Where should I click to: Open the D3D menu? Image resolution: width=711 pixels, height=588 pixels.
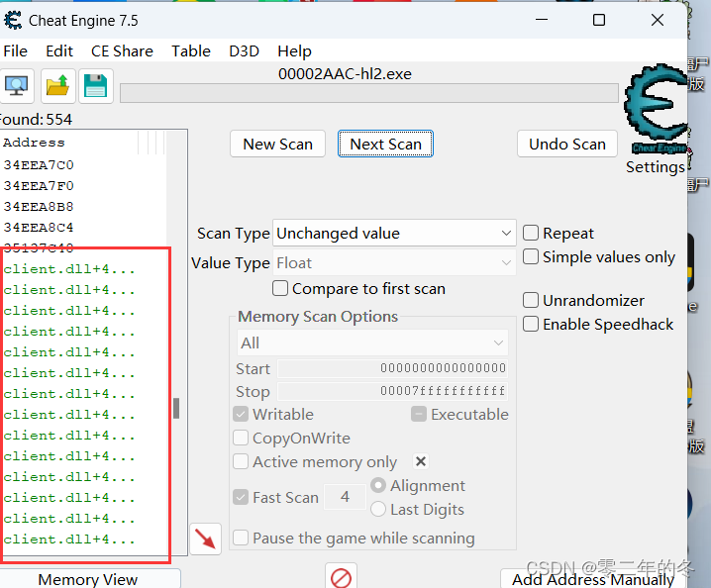[244, 51]
